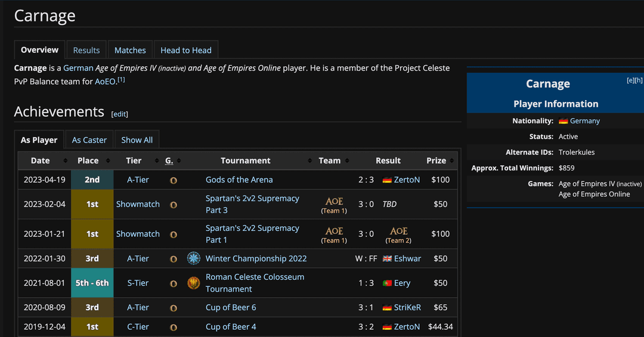Click the 5th - 6th placement cell
The height and width of the screenshot is (337, 644).
[92, 283]
